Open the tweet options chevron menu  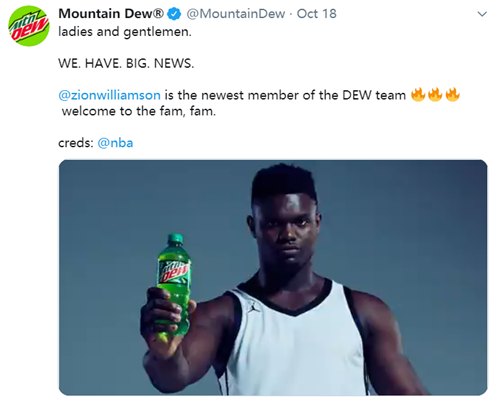point(482,14)
